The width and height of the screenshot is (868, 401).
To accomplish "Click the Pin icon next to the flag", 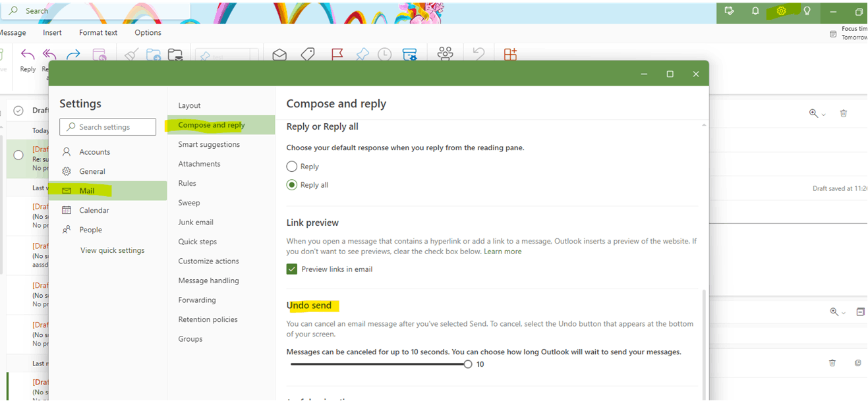I will point(362,55).
